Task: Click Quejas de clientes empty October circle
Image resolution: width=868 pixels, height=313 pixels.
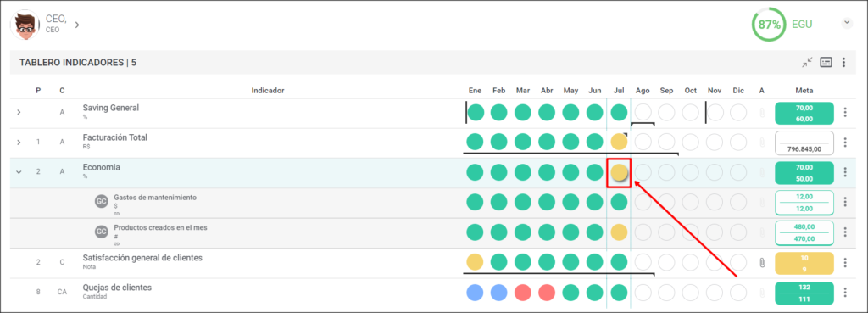Action: pyautogui.click(x=690, y=292)
